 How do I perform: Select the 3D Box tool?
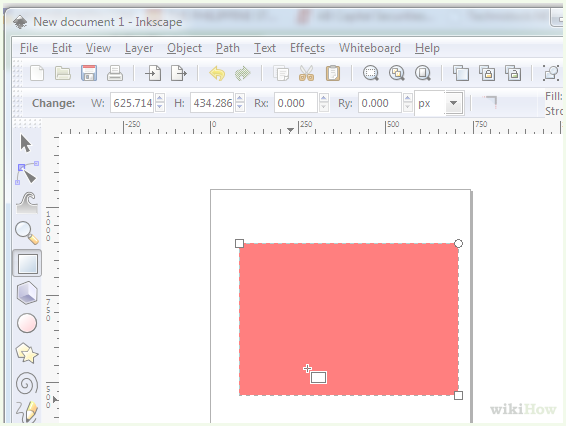[x=27, y=292]
